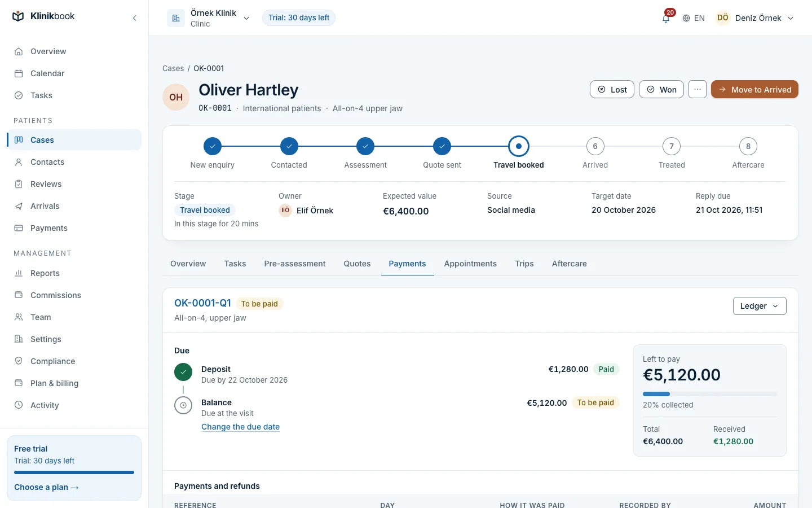Click the Arrivals plane icon
Image resolution: width=812 pixels, height=508 pixels.
(x=19, y=206)
